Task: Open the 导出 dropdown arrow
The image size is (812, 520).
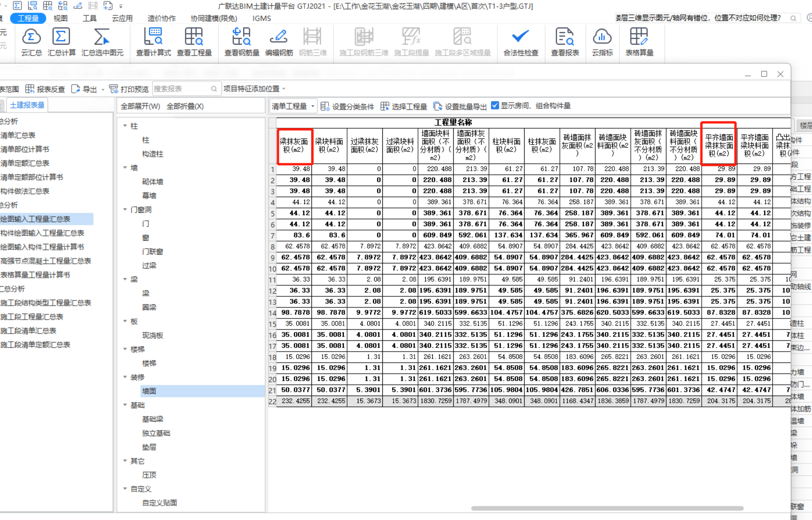Action: (103, 90)
